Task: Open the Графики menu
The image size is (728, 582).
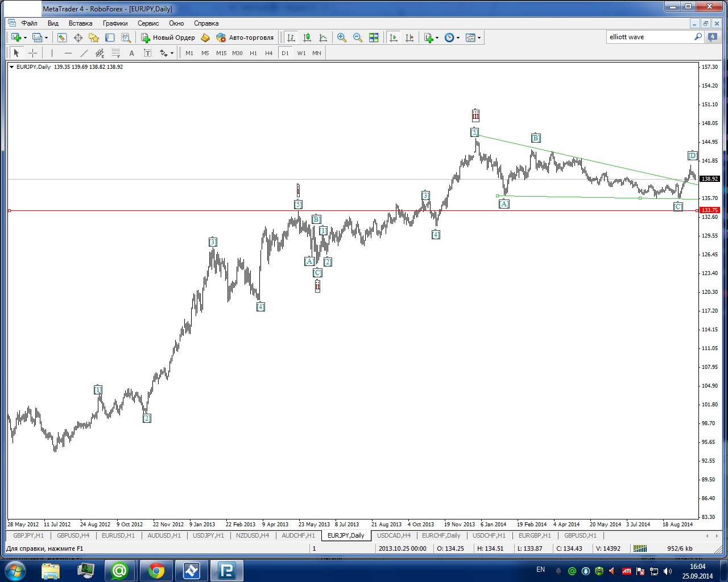Action: (115, 23)
